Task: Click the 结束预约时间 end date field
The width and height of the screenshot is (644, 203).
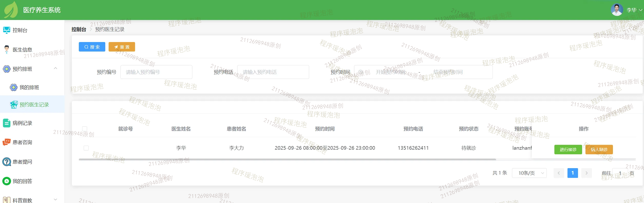Action: tap(448, 72)
